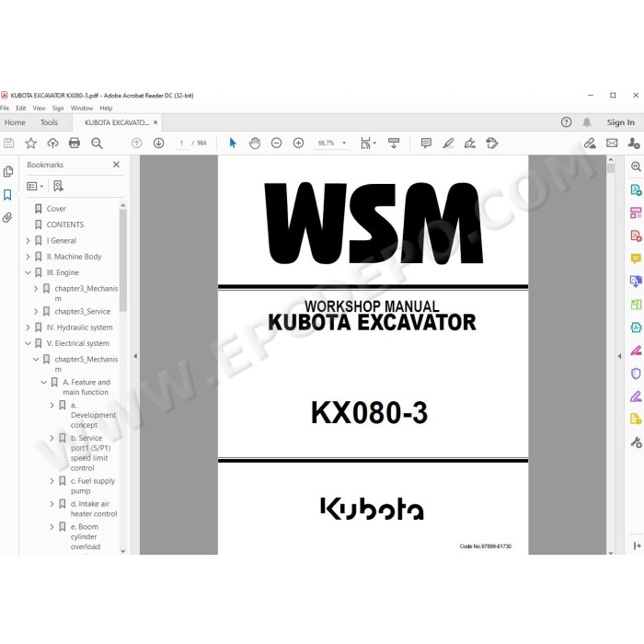Expand the chapter3_Service bookmark

click(36, 312)
